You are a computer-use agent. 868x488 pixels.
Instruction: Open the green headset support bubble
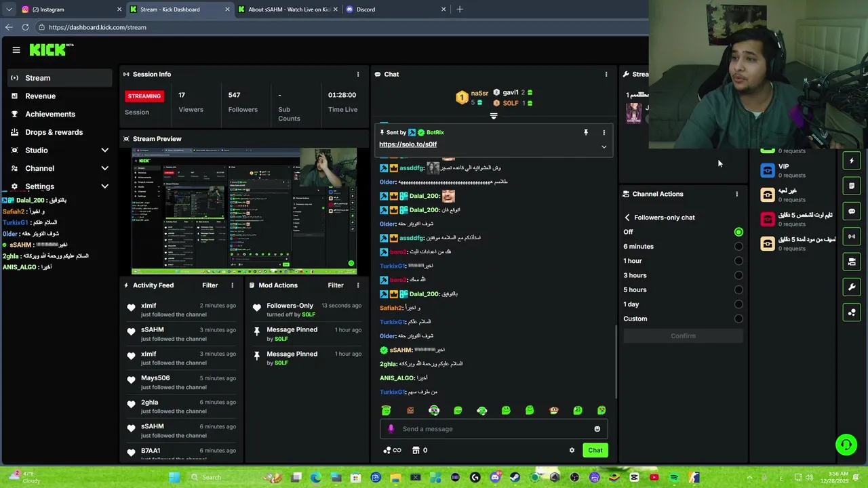[846, 445]
